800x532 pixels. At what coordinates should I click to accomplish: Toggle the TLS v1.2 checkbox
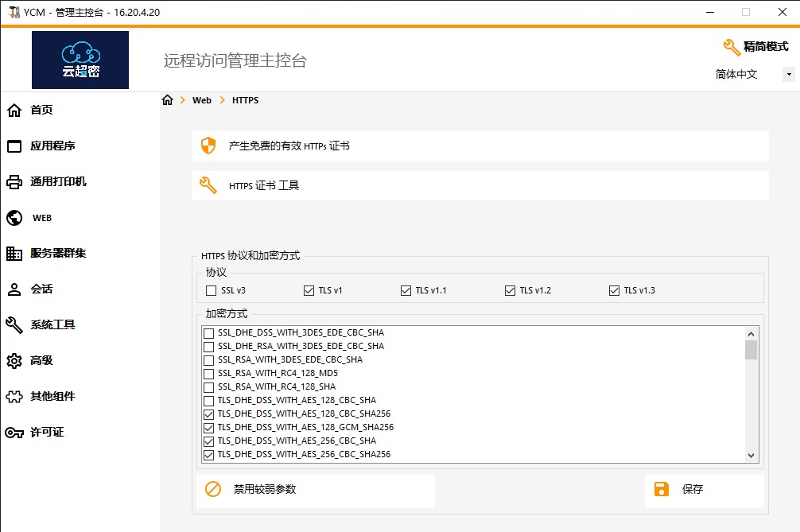point(510,291)
